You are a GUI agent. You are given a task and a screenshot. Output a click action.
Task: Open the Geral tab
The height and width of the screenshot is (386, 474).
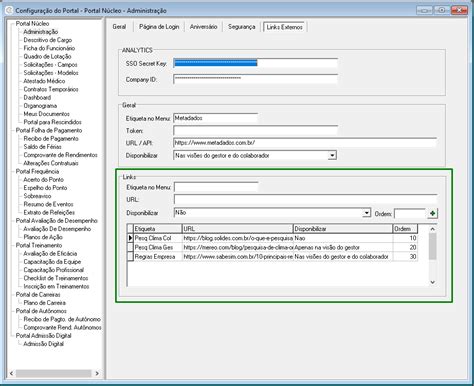[119, 27]
